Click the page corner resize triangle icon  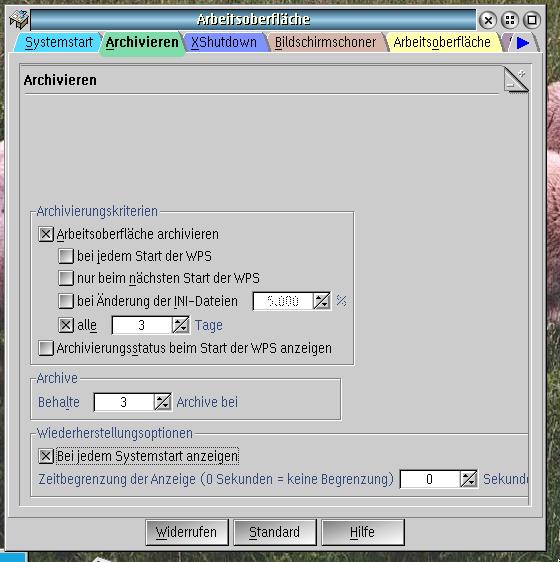pyautogui.click(x=516, y=80)
